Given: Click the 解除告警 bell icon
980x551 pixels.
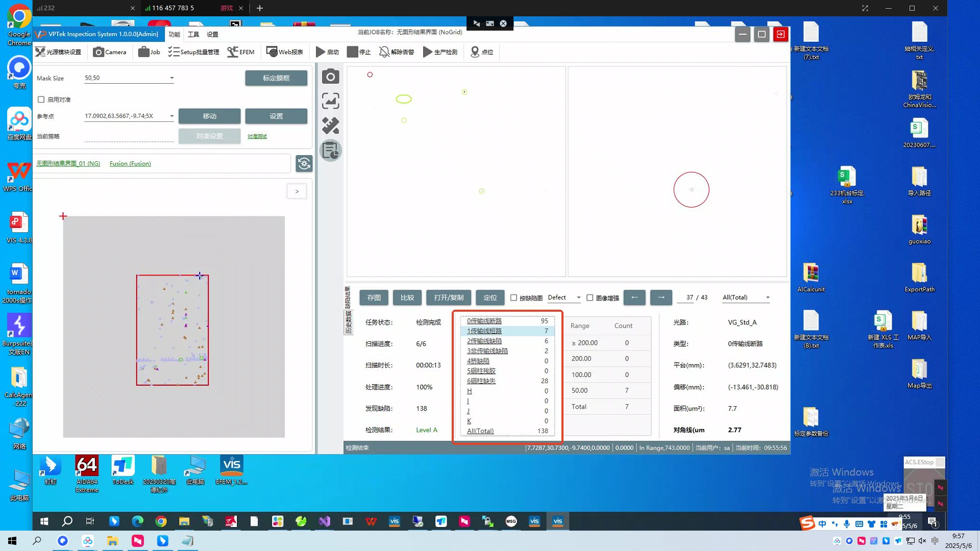Looking at the screenshot, I should tap(384, 52).
